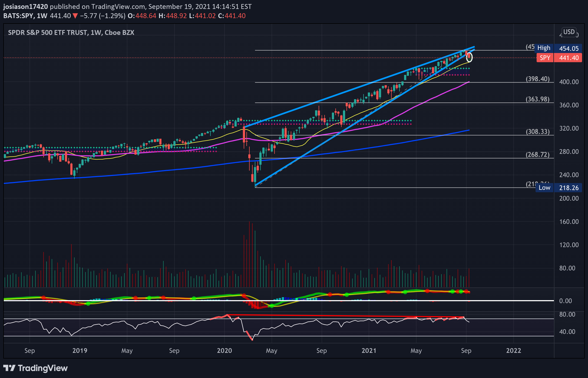
Task: Click the USD currency button on price scale
Action: [x=569, y=32]
